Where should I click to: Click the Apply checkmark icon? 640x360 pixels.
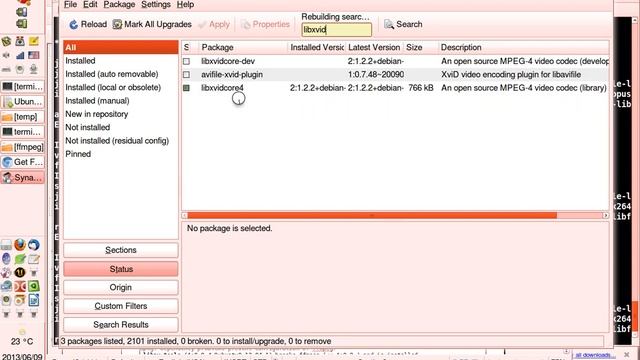tap(202, 25)
